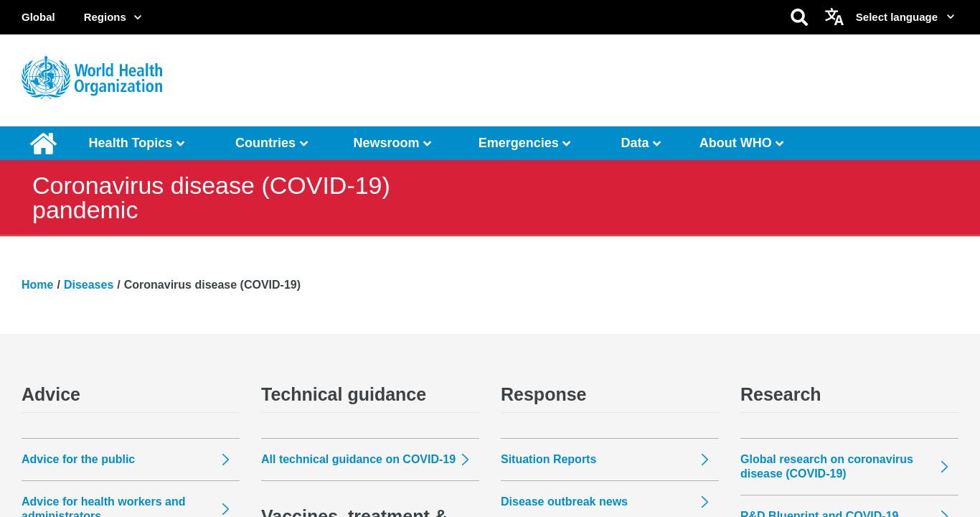Select the Global link in top bar

click(38, 17)
